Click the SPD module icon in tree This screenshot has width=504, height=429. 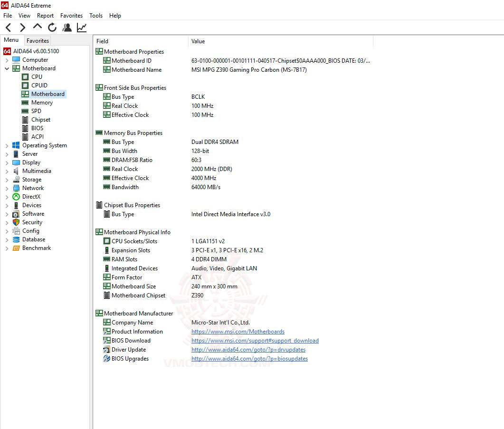tap(25, 111)
